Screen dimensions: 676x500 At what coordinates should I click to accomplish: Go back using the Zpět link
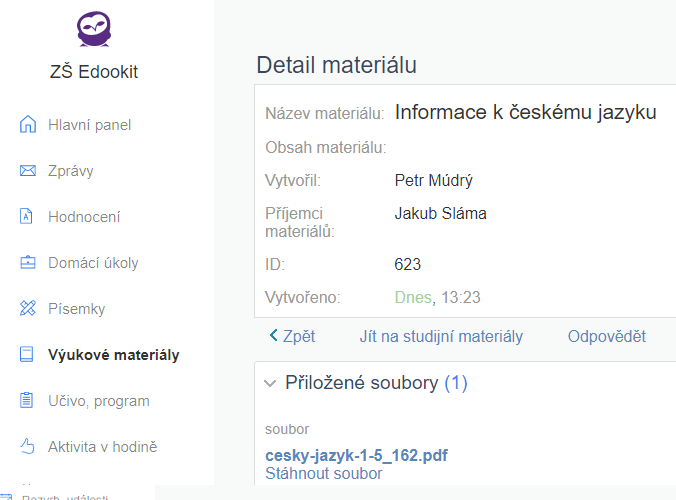(292, 337)
